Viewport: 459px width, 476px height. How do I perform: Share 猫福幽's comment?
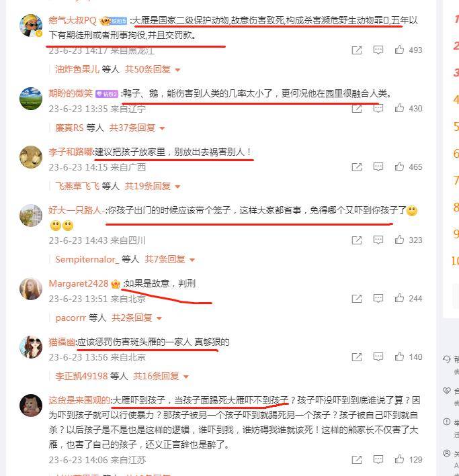(x=357, y=357)
